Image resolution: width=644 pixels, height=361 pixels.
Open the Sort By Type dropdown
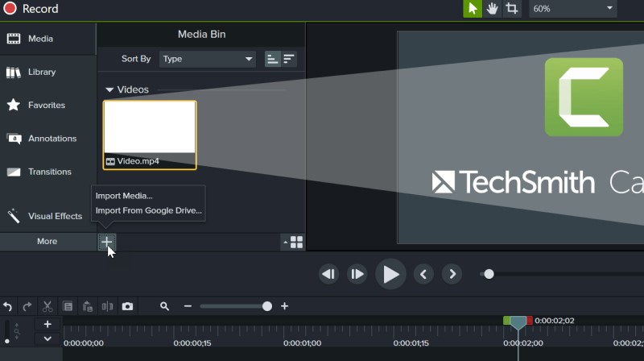pyautogui.click(x=208, y=59)
